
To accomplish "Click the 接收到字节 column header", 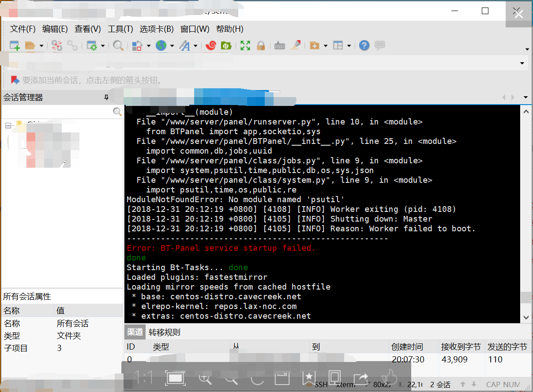I will [x=461, y=347].
